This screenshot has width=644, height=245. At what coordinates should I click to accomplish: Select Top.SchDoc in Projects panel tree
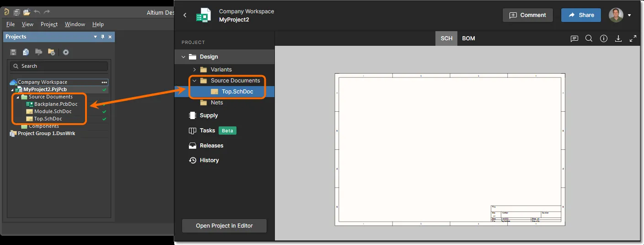[x=48, y=119]
